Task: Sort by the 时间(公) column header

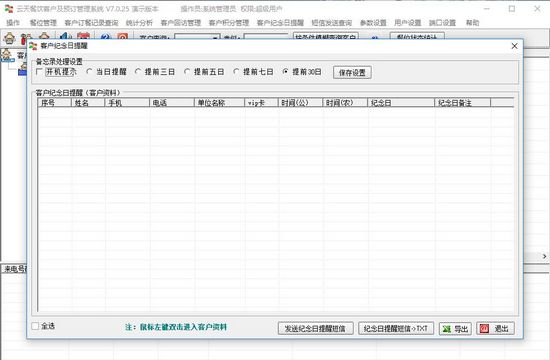Action: 300,103
